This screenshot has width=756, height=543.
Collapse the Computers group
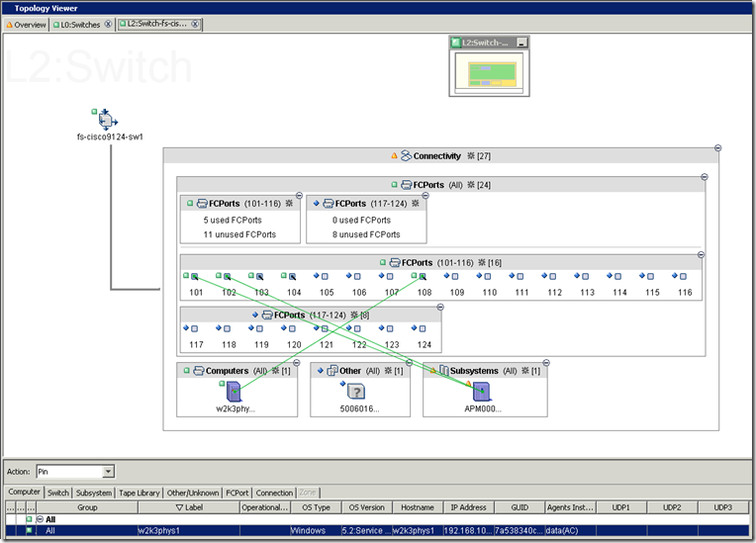coord(297,363)
